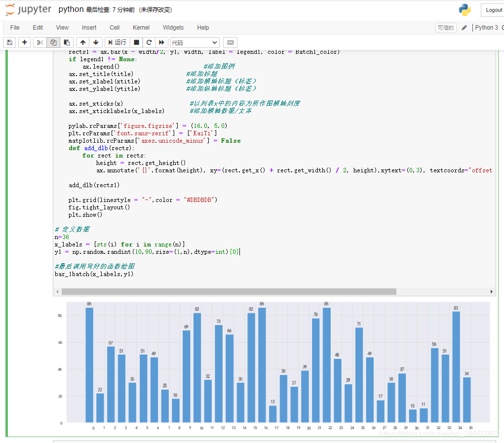
Task: Cut the selected cell with the scissors icon
Action: point(40,42)
